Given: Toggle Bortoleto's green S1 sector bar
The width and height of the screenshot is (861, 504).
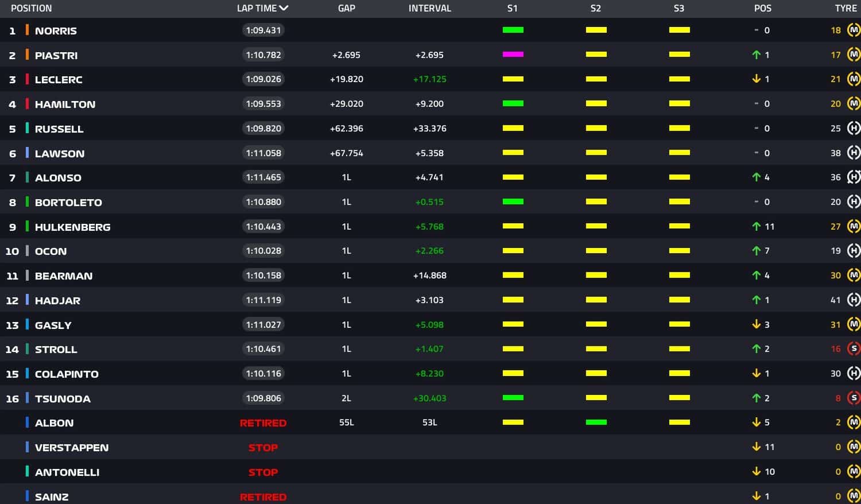Looking at the screenshot, I should click(513, 201).
